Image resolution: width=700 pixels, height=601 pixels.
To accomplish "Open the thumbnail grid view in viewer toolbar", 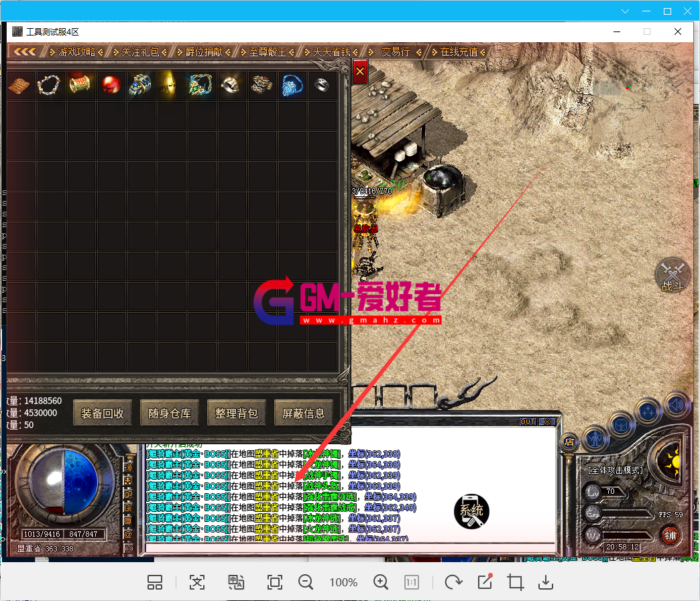I will [155, 582].
